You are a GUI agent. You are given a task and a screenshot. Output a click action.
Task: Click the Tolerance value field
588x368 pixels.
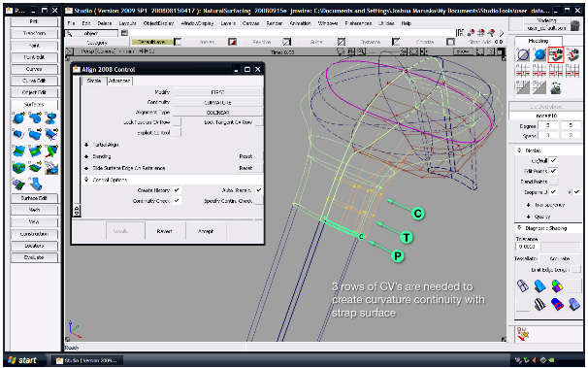click(527, 247)
